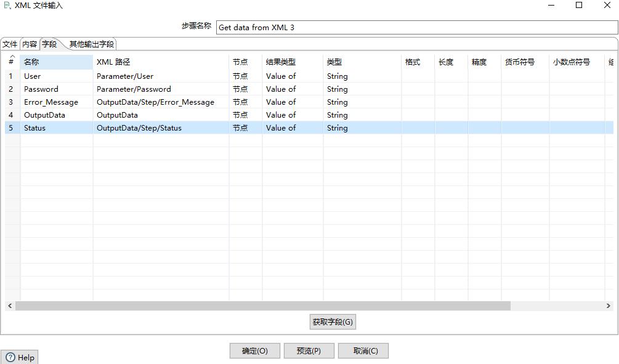Click the 结果类型 column header
Screen dimensions: 619x364
(281, 62)
